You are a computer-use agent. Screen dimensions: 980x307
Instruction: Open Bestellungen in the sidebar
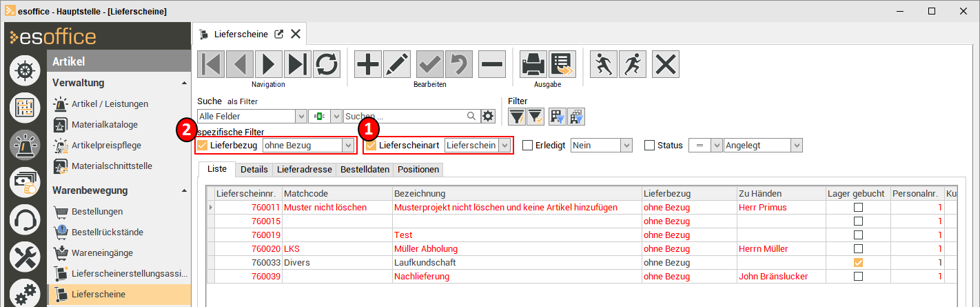pyautogui.click(x=97, y=211)
